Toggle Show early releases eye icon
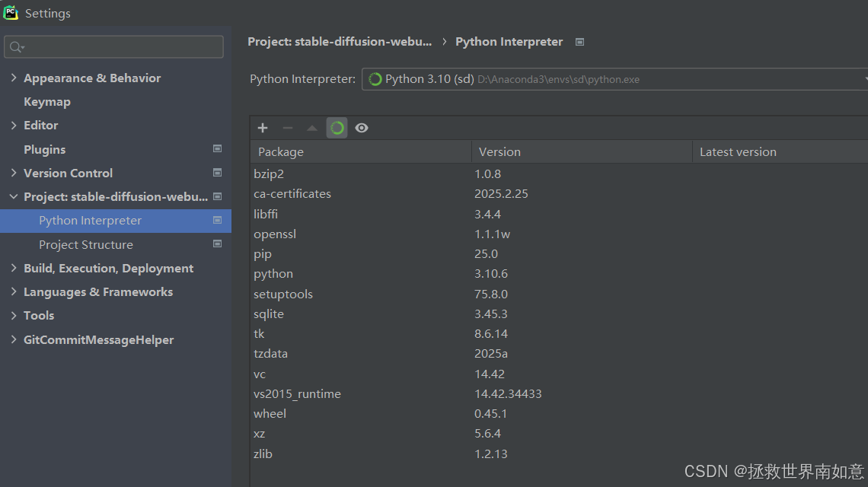 [x=362, y=128]
